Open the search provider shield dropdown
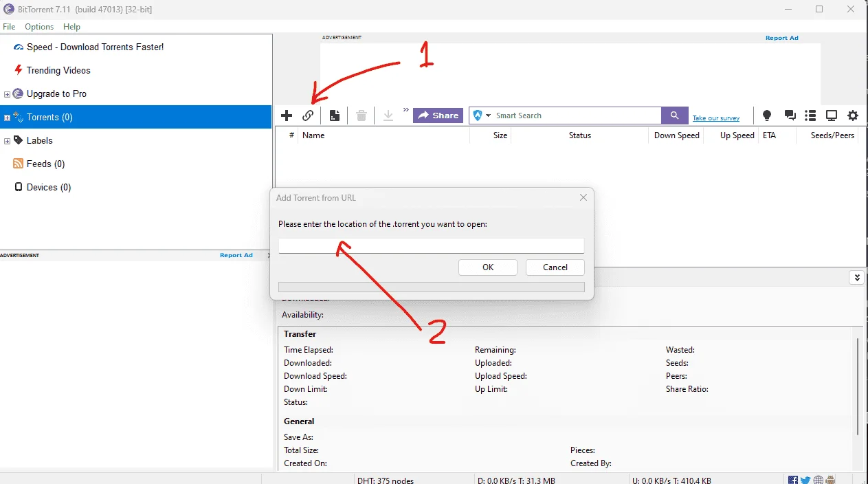 [x=482, y=115]
